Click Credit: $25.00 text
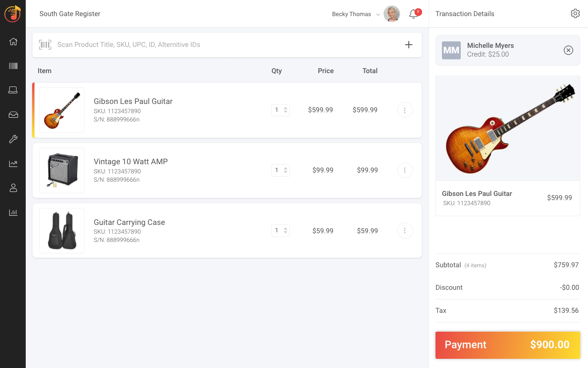588x368 pixels. point(488,54)
